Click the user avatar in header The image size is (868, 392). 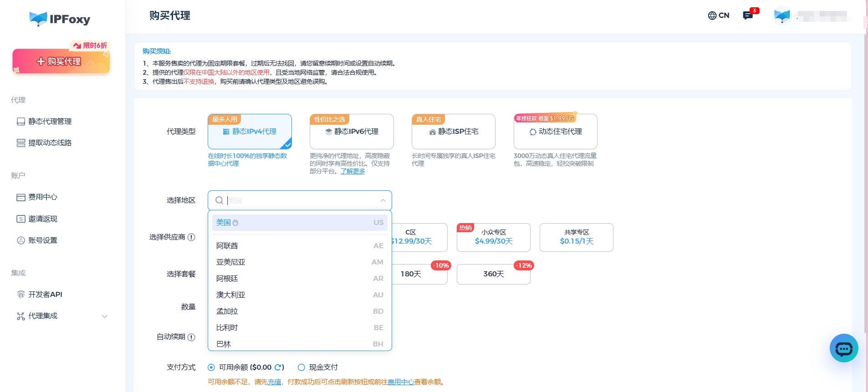point(782,16)
